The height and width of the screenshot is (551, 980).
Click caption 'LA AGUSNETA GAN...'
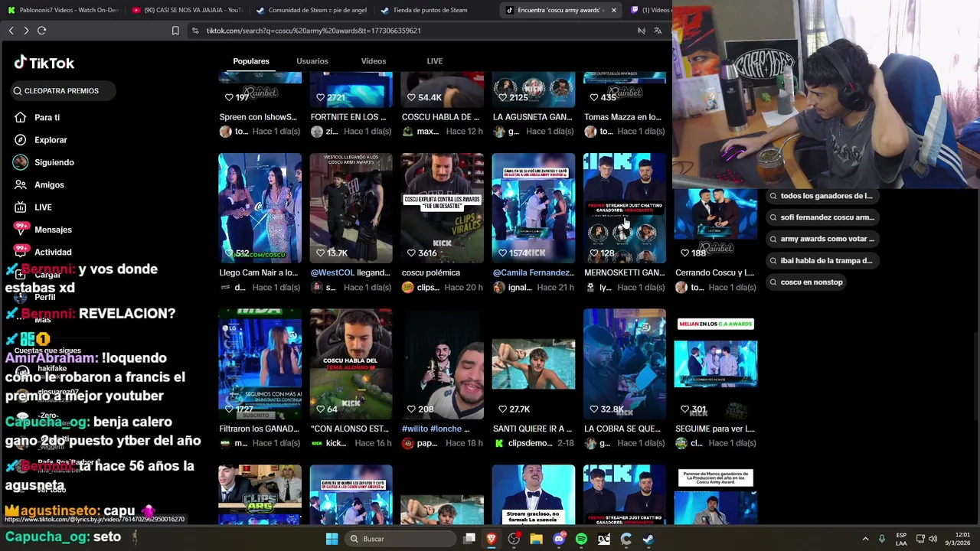(533, 117)
